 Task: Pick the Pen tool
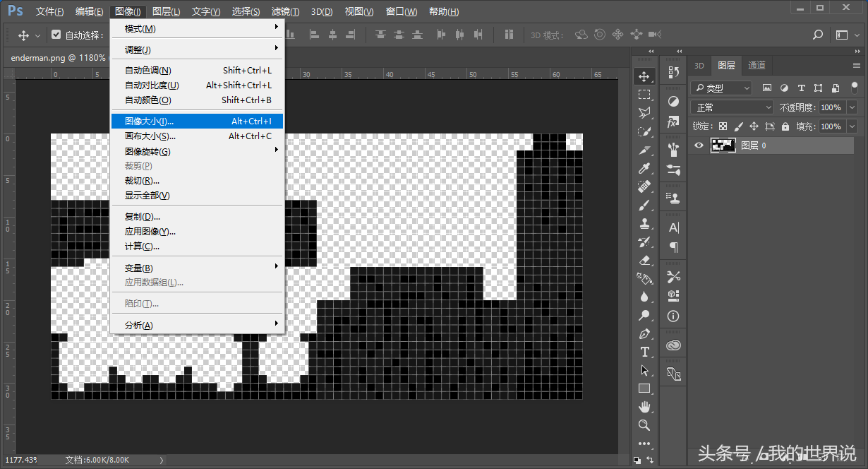(x=644, y=333)
